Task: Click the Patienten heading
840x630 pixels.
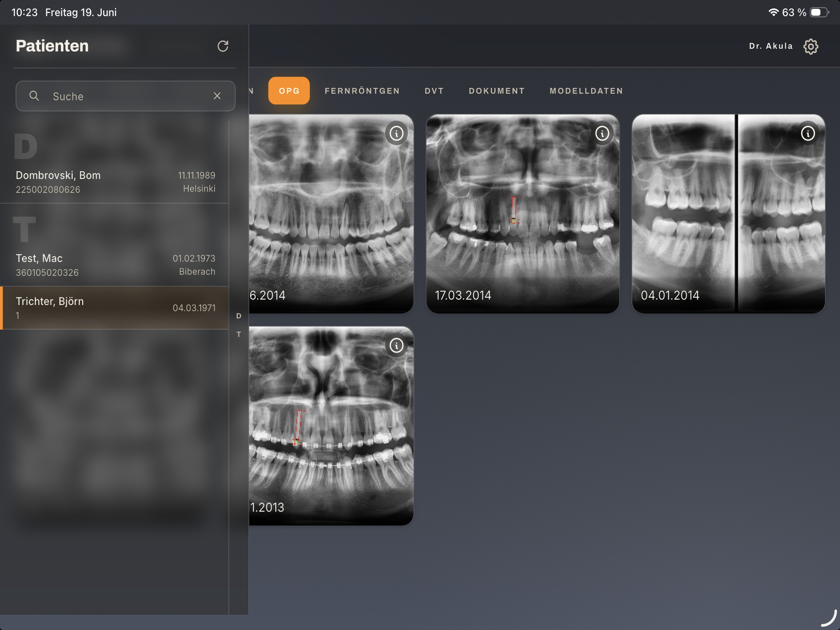Action: pos(52,46)
